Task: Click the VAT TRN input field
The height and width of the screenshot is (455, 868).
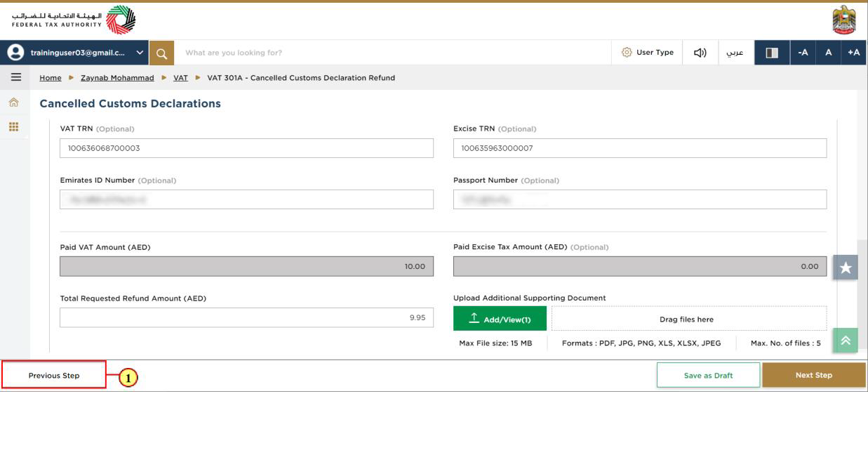Action: click(x=247, y=148)
